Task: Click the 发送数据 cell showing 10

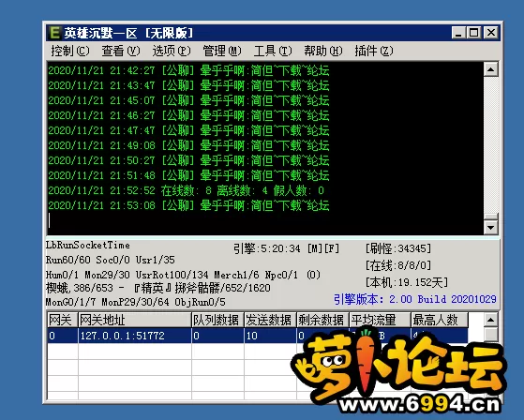Action: 270,336
